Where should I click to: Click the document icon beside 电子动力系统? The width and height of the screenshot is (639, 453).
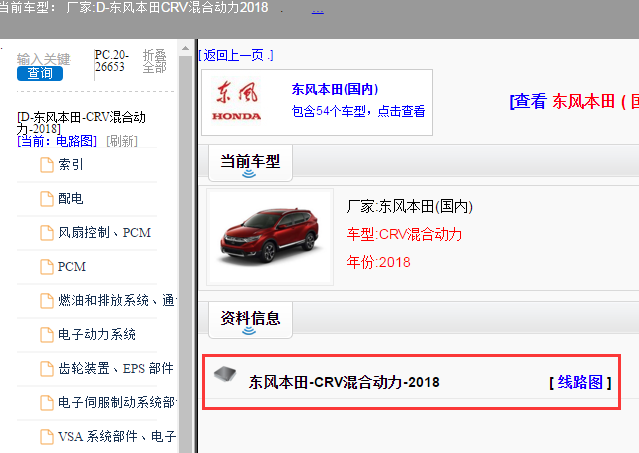pos(46,335)
